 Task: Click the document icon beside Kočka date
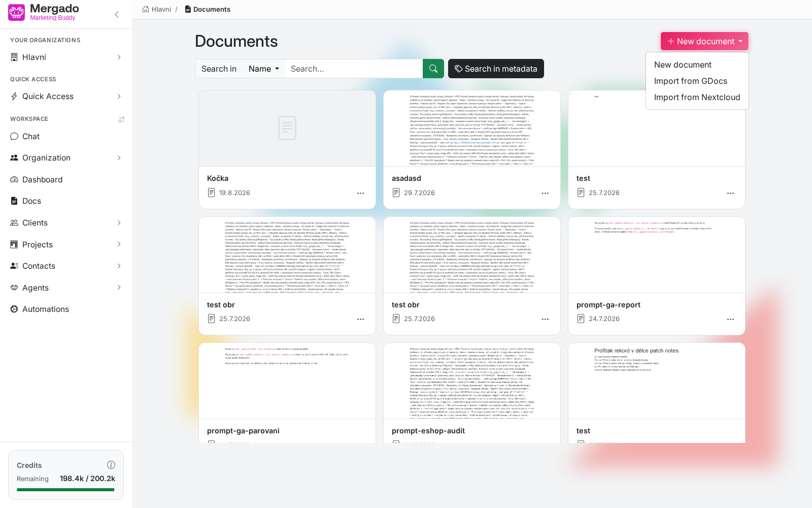click(x=211, y=193)
